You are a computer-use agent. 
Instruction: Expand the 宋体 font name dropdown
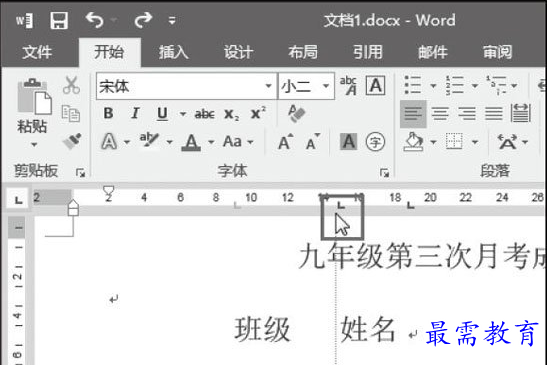268,86
